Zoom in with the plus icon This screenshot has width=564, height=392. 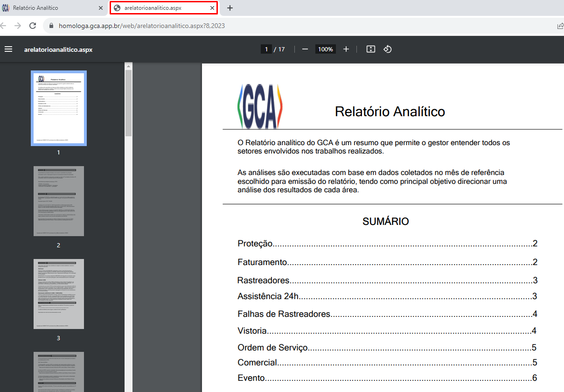pos(346,49)
